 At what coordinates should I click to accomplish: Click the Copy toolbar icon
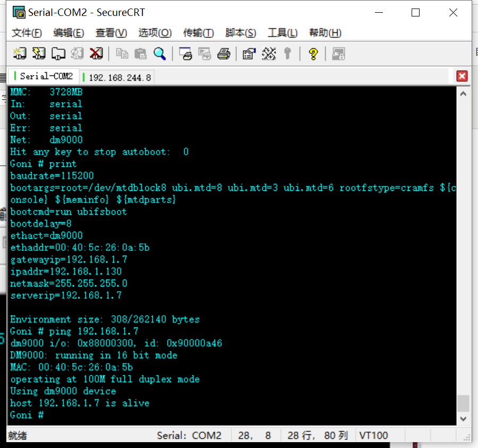coord(122,54)
